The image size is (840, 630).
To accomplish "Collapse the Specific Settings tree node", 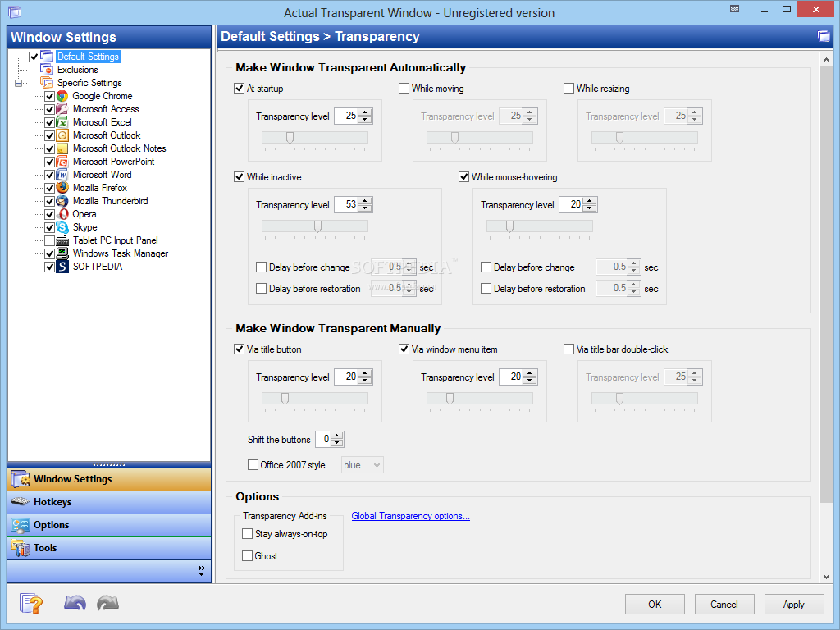I will 18,83.
